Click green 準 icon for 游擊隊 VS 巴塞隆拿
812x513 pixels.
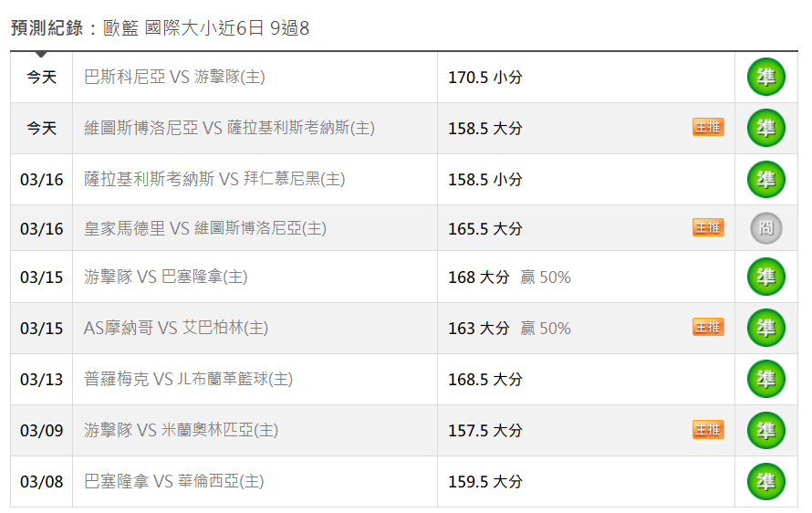pos(765,277)
